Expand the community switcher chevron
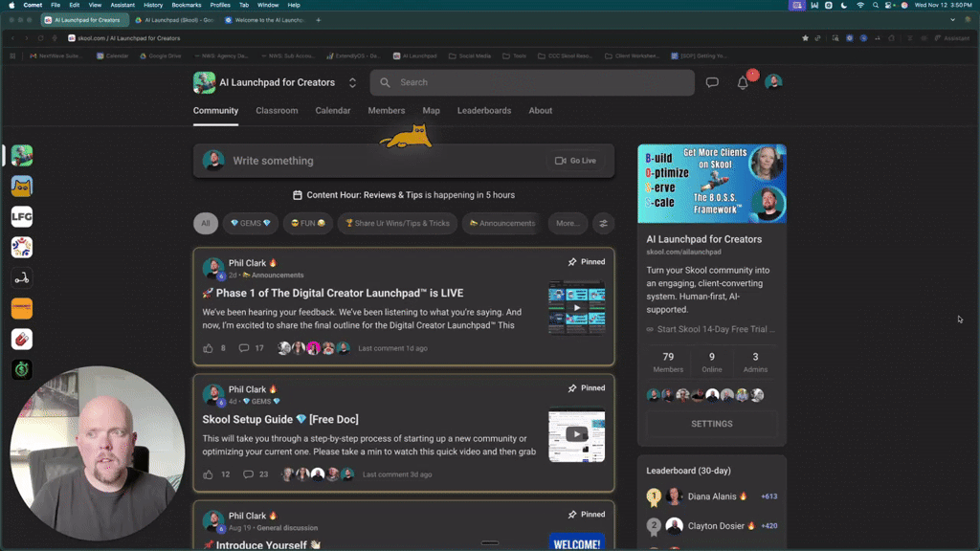This screenshot has width=980, height=551. click(x=351, y=82)
